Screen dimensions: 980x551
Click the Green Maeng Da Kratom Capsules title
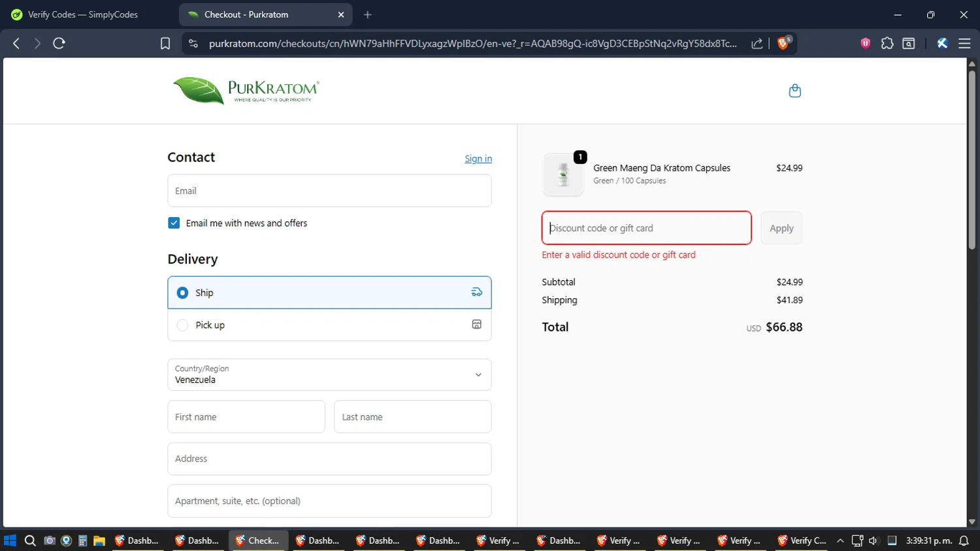point(662,168)
